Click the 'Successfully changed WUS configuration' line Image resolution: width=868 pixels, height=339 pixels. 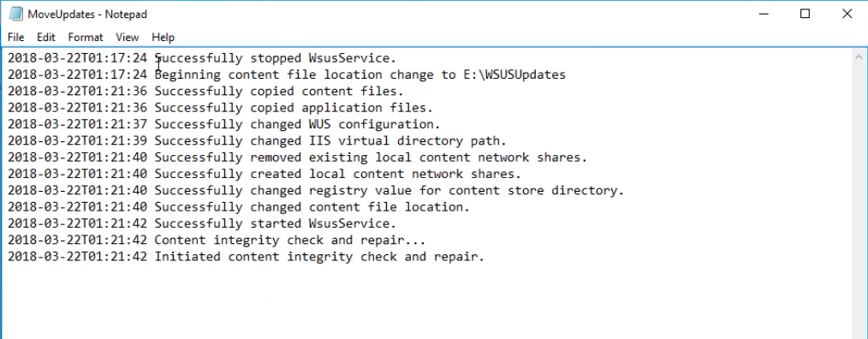224,125
